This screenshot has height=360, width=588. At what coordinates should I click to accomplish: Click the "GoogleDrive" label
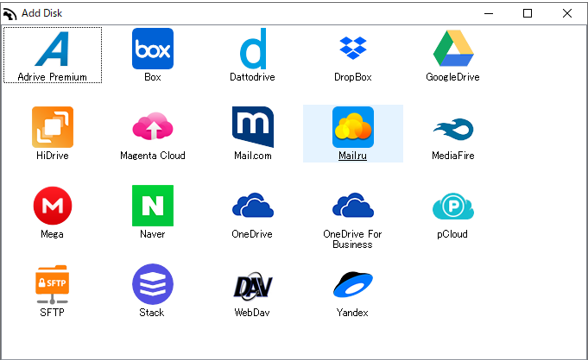[453, 77]
